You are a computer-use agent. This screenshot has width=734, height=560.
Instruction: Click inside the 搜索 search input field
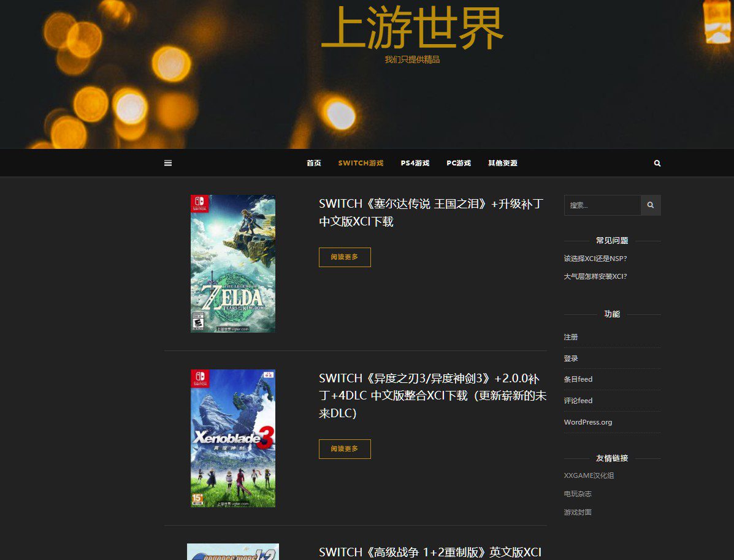tap(601, 205)
